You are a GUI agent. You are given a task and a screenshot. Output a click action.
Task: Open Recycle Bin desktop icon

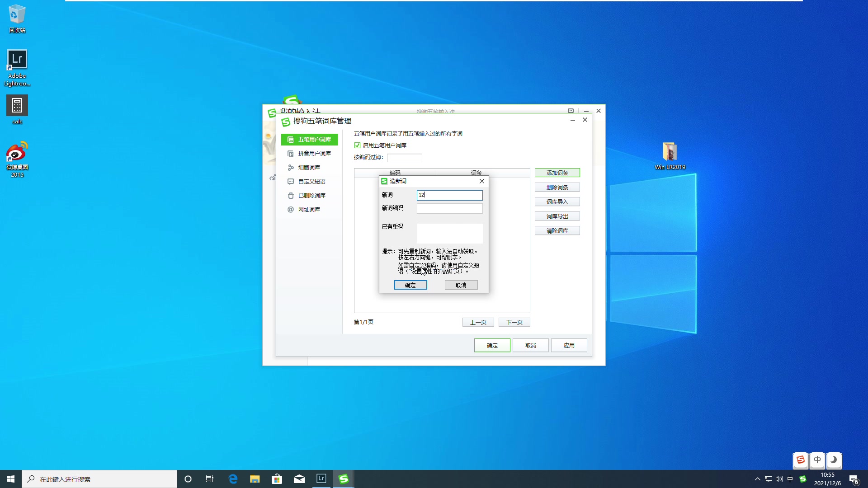click(x=17, y=19)
